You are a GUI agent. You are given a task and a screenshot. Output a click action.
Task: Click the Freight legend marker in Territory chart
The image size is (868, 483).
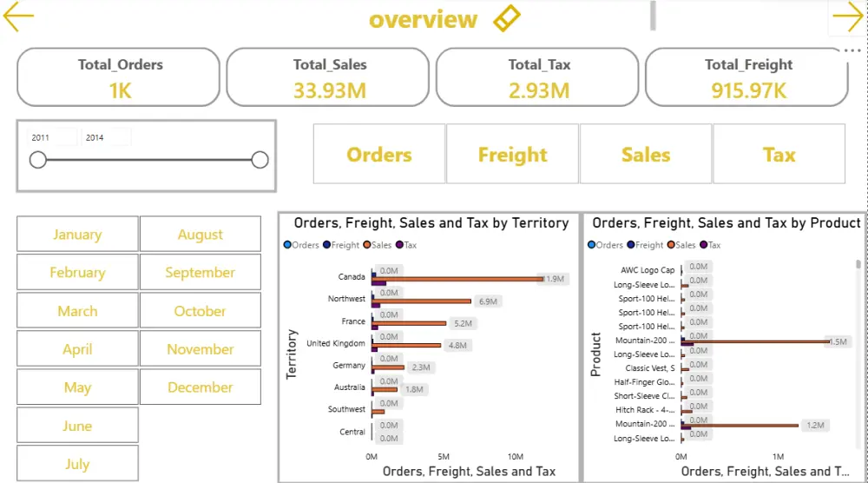pos(326,245)
